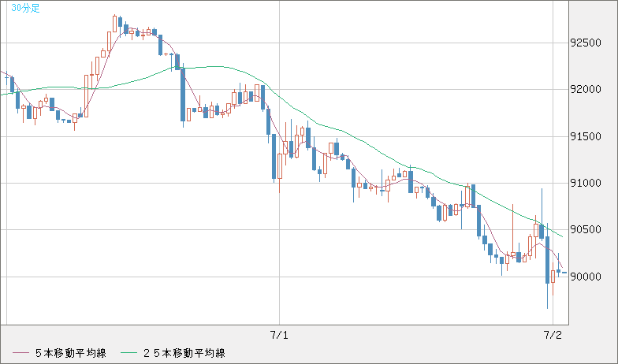Click the 30分足 timeframe label
618x364 pixels.
pos(25,8)
